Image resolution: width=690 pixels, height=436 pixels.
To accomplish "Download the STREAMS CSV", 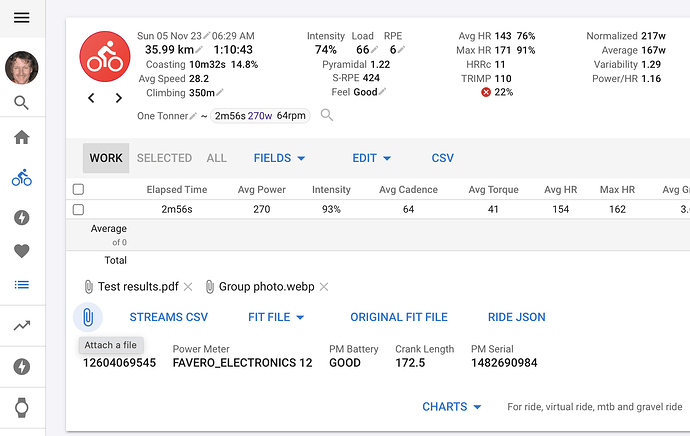I will 169,317.
